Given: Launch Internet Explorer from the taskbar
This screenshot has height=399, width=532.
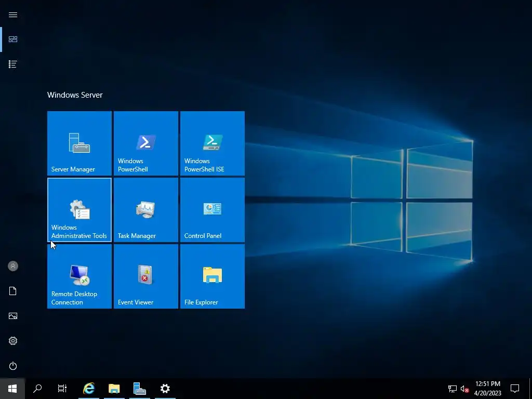Looking at the screenshot, I should (89, 389).
